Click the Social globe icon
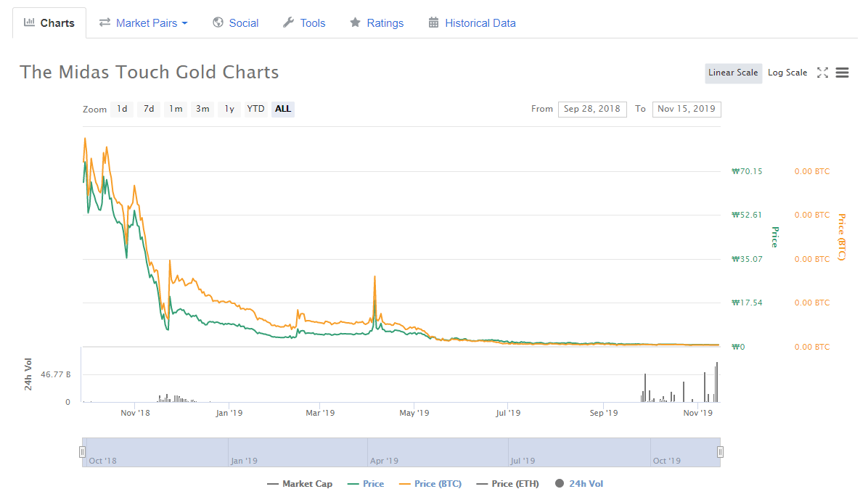 tap(218, 22)
